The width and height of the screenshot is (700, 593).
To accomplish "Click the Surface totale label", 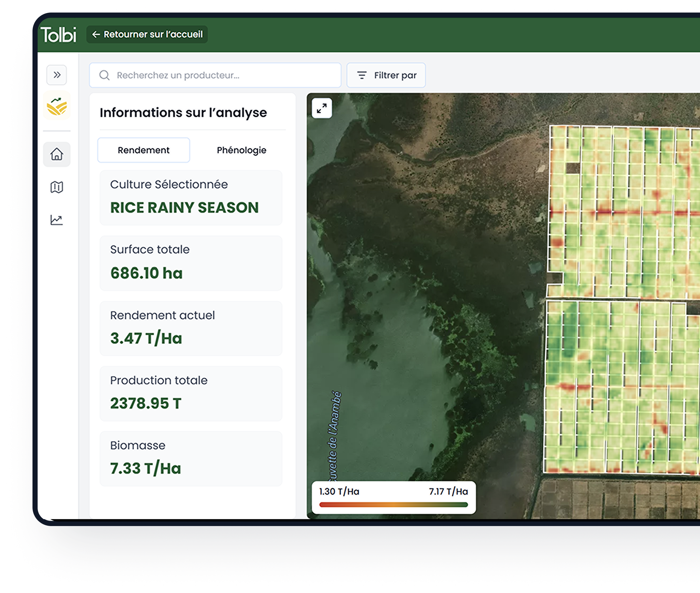I will tap(150, 249).
